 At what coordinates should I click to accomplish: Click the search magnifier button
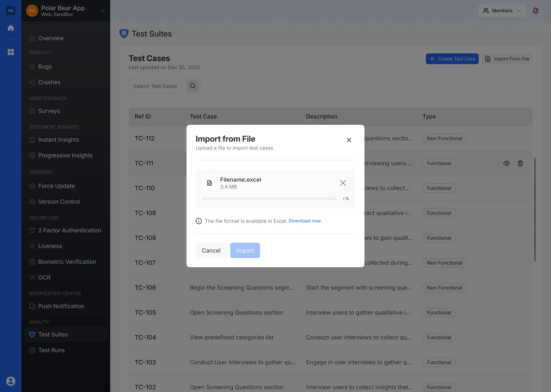click(x=193, y=86)
